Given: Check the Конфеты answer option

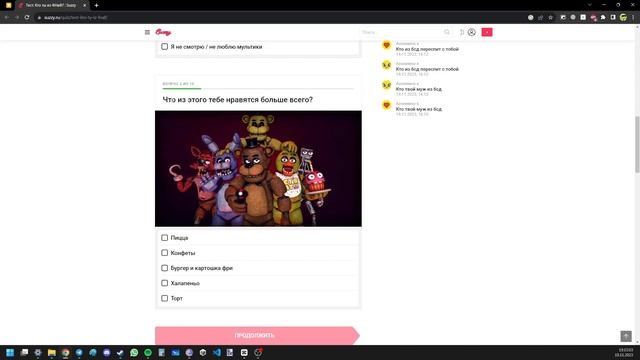Looking at the screenshot, I should coord(164,253).
